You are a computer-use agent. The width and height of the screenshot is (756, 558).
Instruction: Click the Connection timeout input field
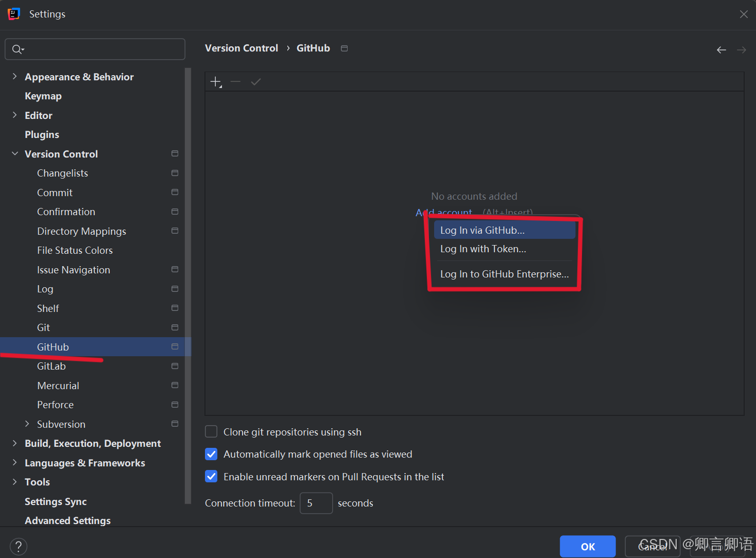click(x=316, y=503)
